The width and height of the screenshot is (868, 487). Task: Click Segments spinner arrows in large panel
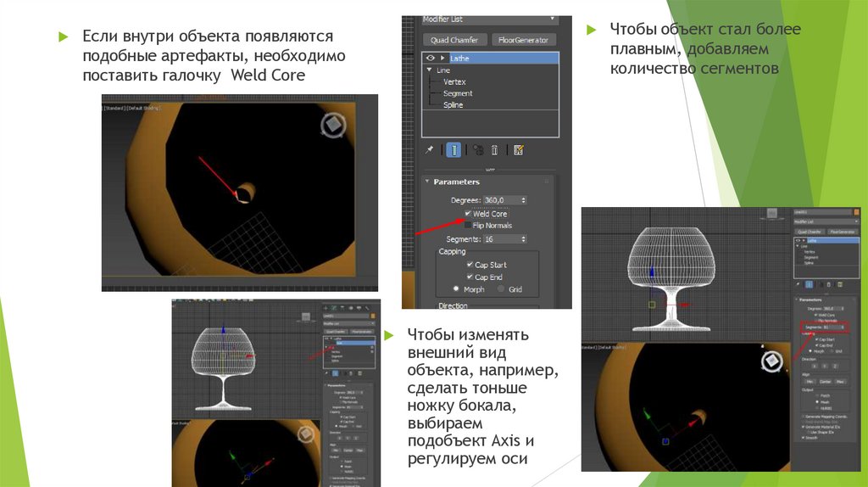click(x=524, y=238)
